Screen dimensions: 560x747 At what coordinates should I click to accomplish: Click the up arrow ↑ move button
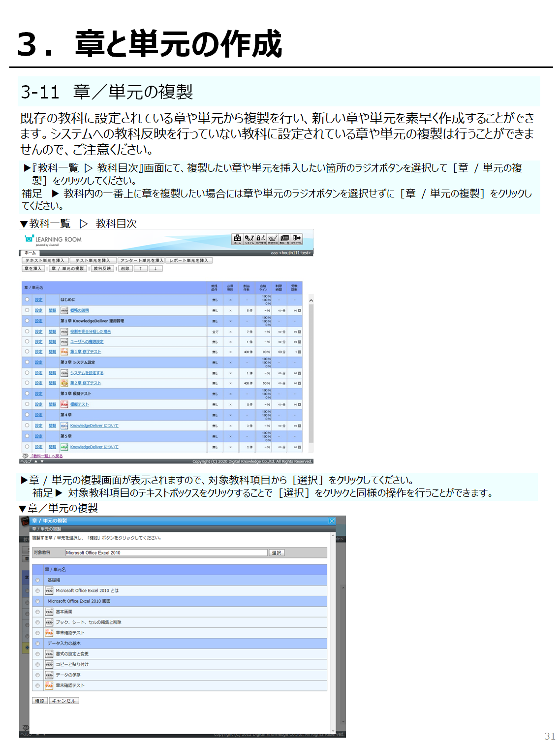[x=140, y=269]
